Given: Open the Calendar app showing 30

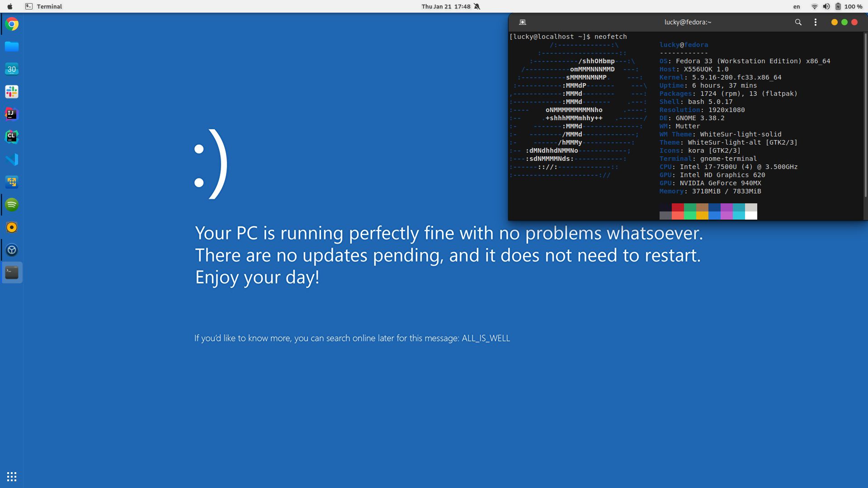Looking at the screenshot, I should (x=12, y=69).
